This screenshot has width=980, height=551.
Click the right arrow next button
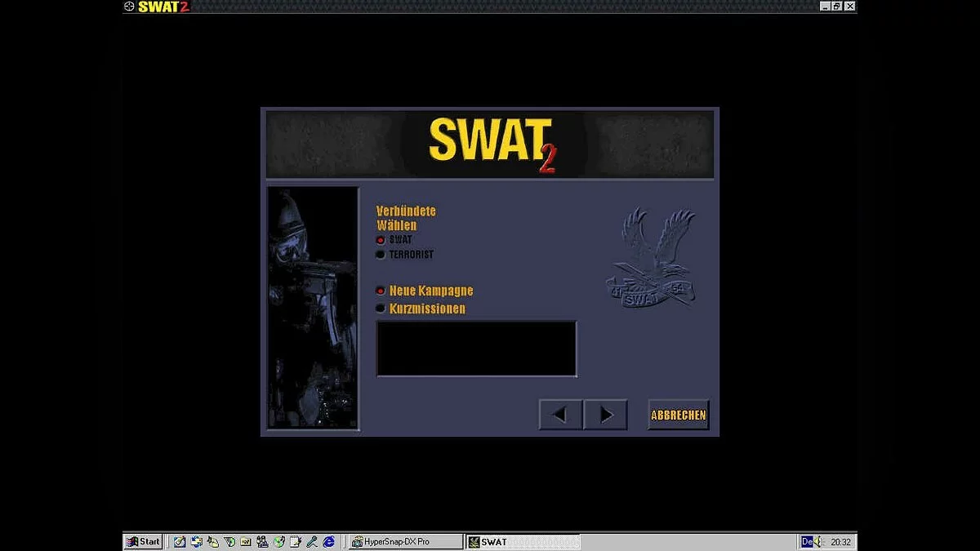click(x=606, y=415)
